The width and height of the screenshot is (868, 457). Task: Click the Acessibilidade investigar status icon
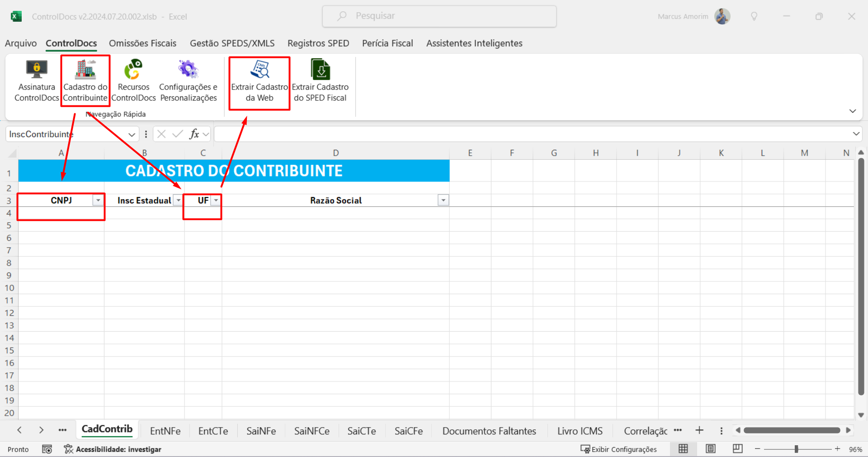[x=68, y=449]
